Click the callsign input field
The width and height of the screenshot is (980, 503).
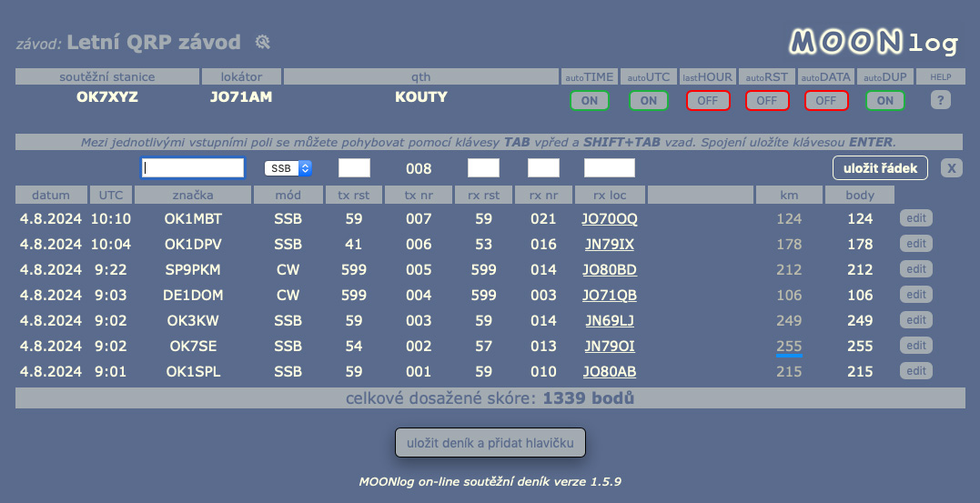(193, 167)
